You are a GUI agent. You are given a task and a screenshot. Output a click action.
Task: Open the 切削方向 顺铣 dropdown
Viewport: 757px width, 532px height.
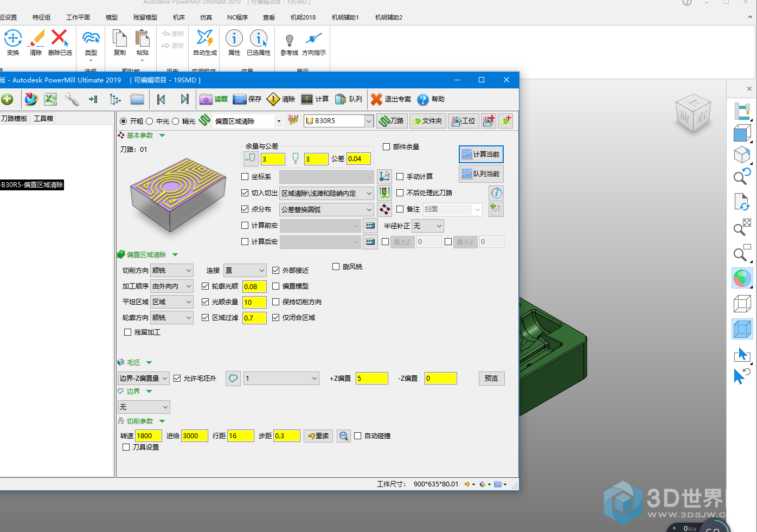172,270
